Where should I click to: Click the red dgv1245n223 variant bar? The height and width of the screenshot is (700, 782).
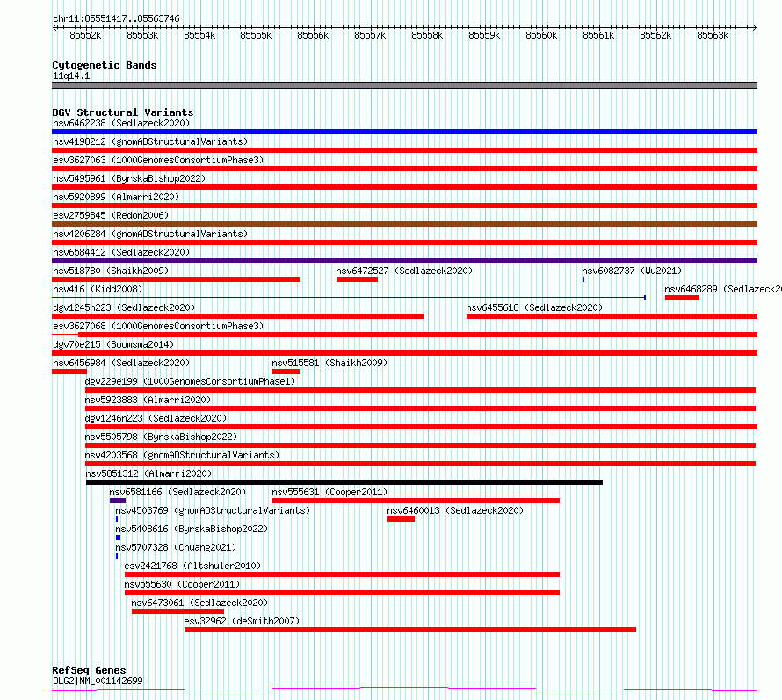(x=237, y=316)
